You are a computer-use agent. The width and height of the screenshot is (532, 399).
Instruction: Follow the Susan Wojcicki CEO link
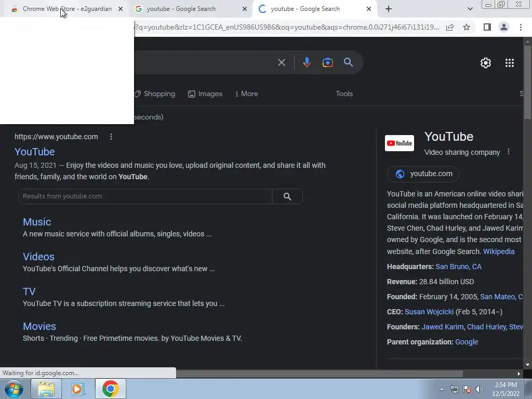point(429,312)
